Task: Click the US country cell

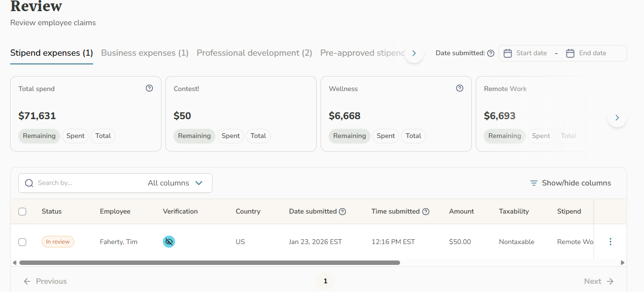Action: point(240,242)
